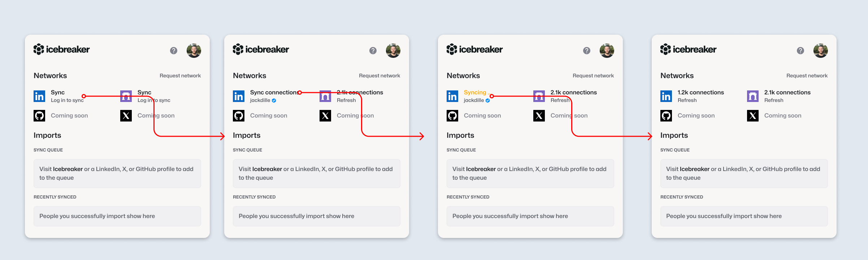Click the X network icon in the leftmost panel
The width and height of the screenshot is (868, 260).
click(x=126, y=116)
